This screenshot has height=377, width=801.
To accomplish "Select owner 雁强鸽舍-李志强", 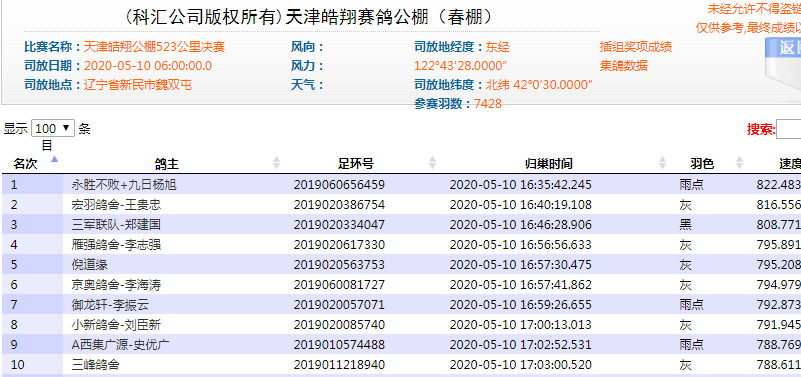I will (116, 245).
